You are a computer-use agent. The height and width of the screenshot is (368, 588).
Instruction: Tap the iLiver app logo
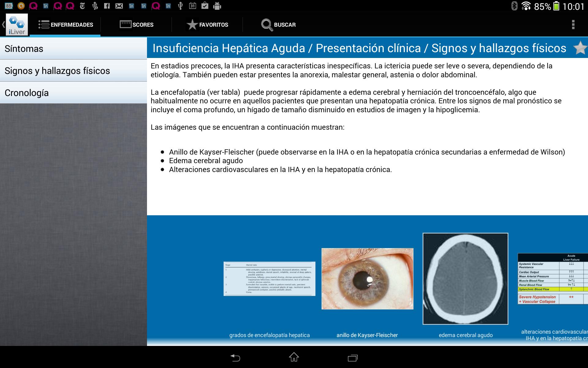pyautogui.click(x=17, y=25)
